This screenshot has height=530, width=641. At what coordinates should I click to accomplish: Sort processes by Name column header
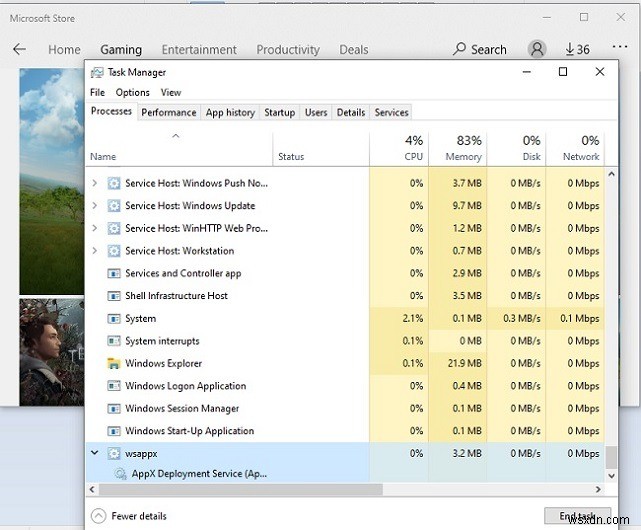coord(179,149)
